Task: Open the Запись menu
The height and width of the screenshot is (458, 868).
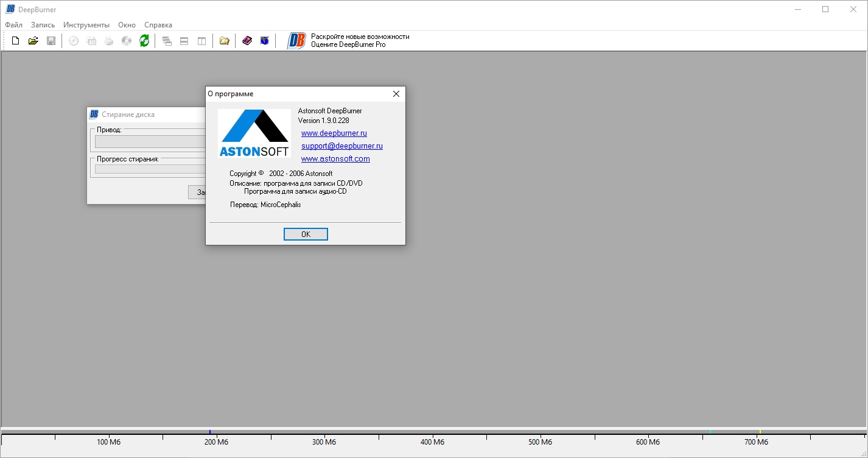Action: [43, 25]
